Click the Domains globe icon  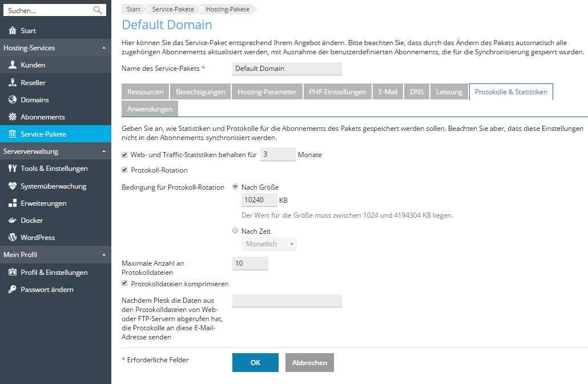[13, 100]
